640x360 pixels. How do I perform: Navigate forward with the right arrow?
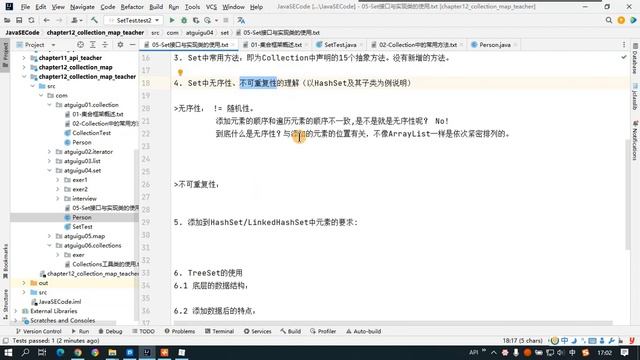tap(59, 20)
